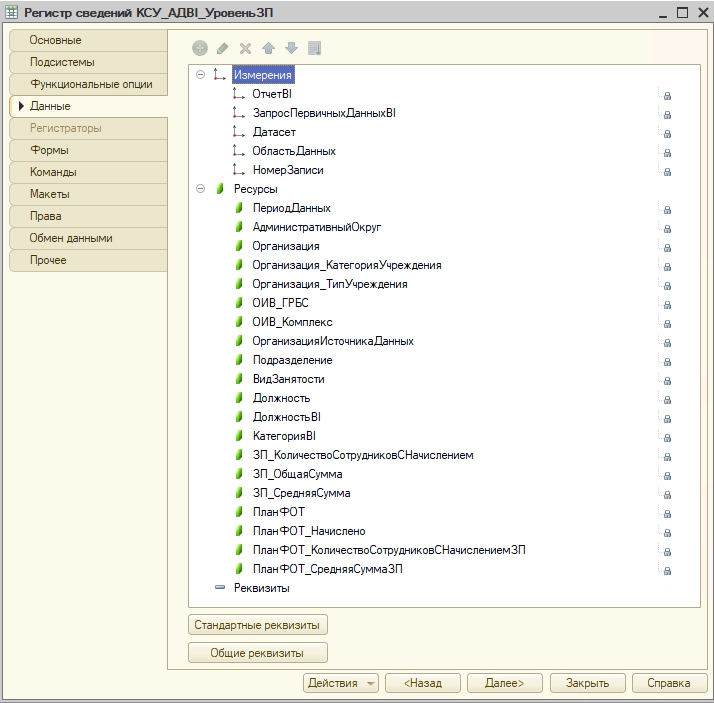The image size is (714, 703).
Task: Open the Действия dropdown menu
Action: coord(340,683)
